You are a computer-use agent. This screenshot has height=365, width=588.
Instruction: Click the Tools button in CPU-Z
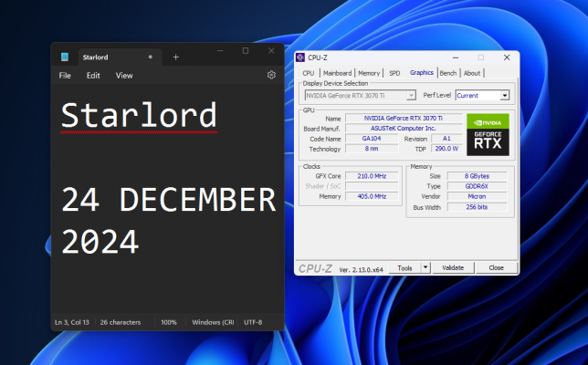(x=404, y=268)
